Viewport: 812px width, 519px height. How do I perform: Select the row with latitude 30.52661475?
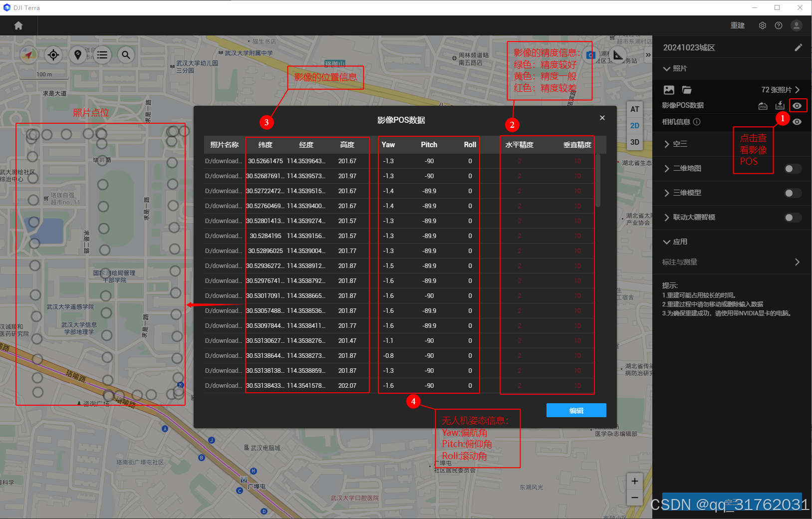coord(399,161)
